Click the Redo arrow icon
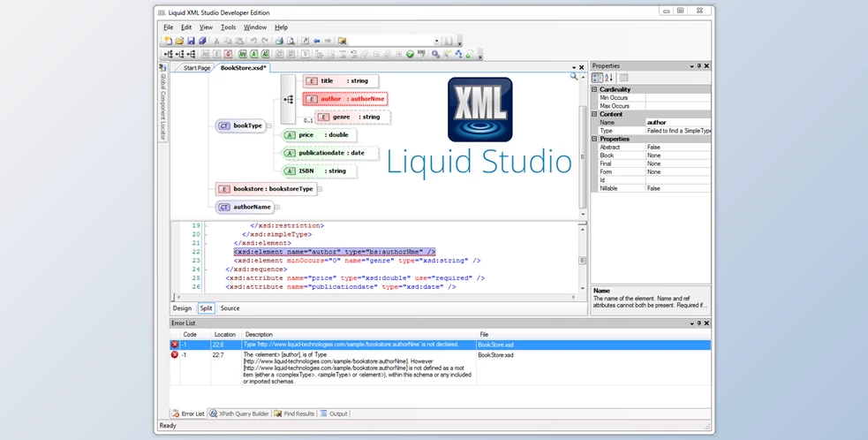Screen dimensions: 868x440 click(265, 41)
